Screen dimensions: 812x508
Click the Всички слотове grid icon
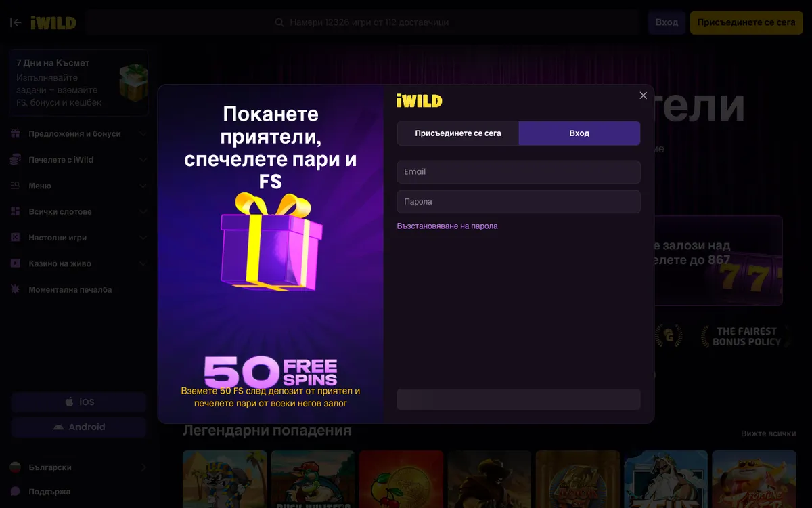pos(15,212)
